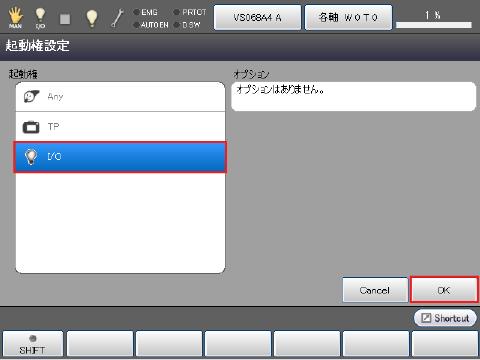Click the large yellow lightbulb icon
The image size is (480, 360).
(x=92, y=18)
